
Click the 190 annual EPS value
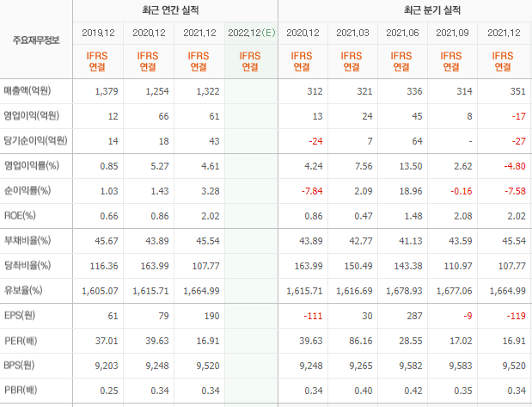(211, 316)
